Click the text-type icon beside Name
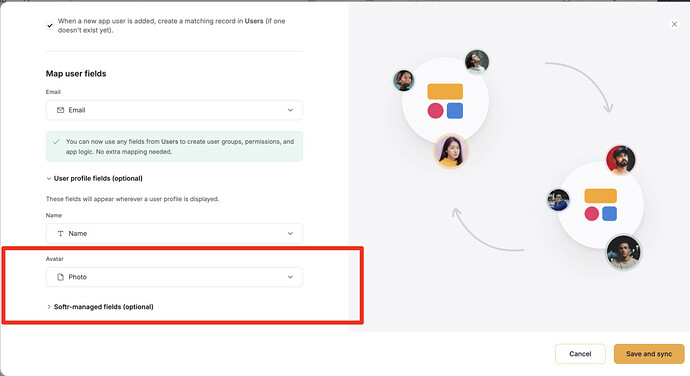690x376 pixels. 60,233
